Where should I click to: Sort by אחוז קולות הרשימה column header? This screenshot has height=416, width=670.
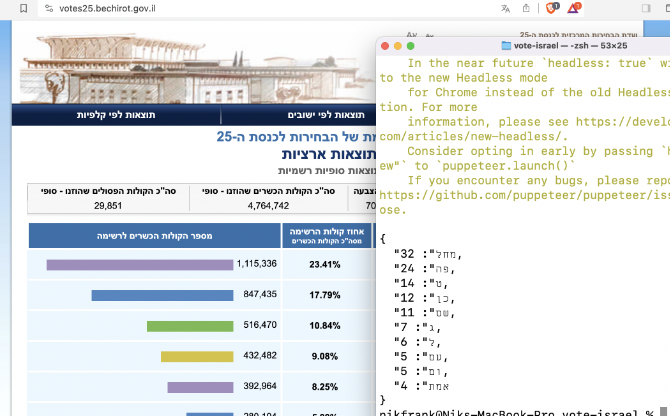pos(326,236)
